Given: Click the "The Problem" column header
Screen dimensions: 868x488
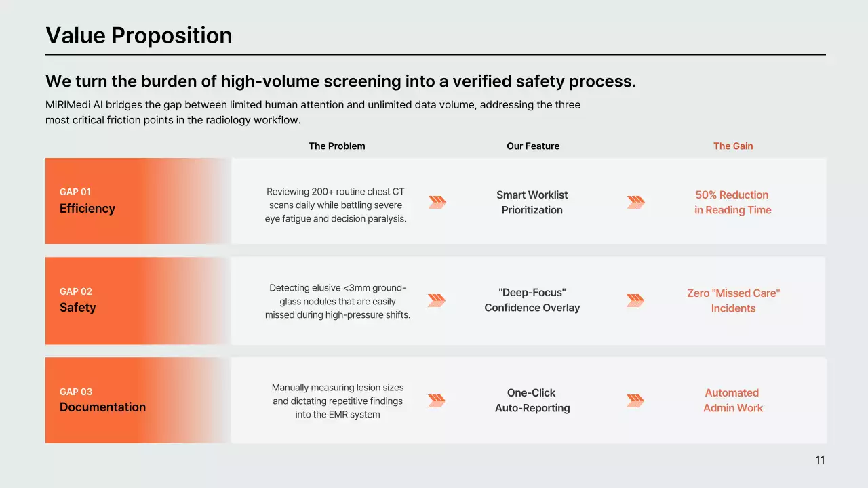Looking at the screenshot, I should 337,146.
